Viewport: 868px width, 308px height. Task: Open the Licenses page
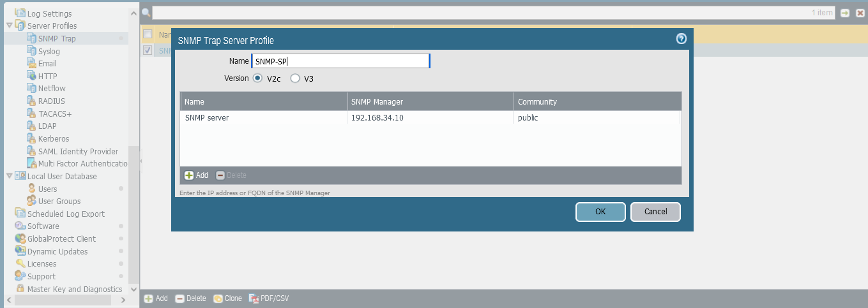pos(42,263)
